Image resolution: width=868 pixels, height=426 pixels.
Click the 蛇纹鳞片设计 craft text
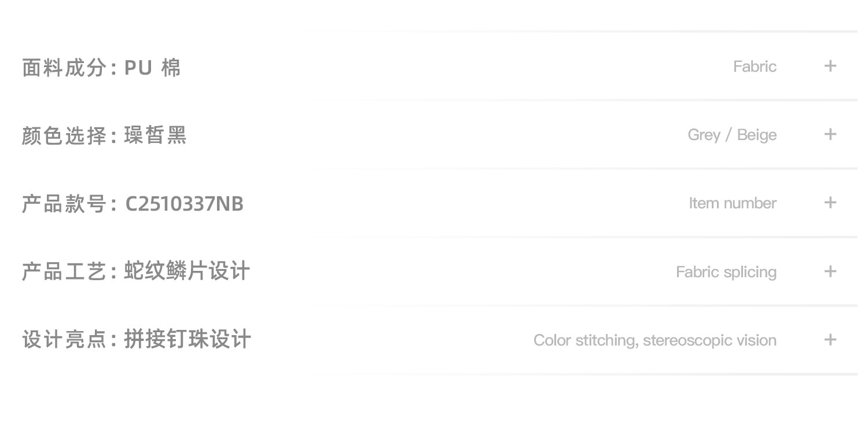pos(187,271)
